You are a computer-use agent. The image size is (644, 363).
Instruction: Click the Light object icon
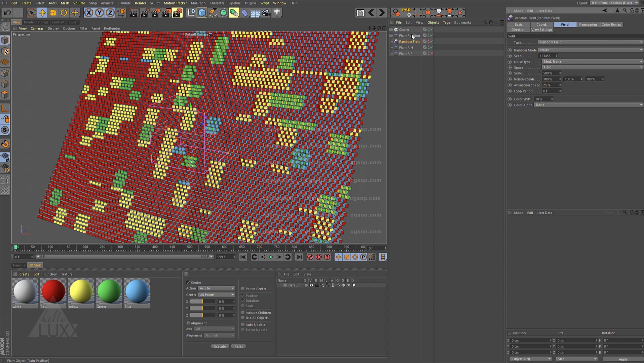(277, 13)
